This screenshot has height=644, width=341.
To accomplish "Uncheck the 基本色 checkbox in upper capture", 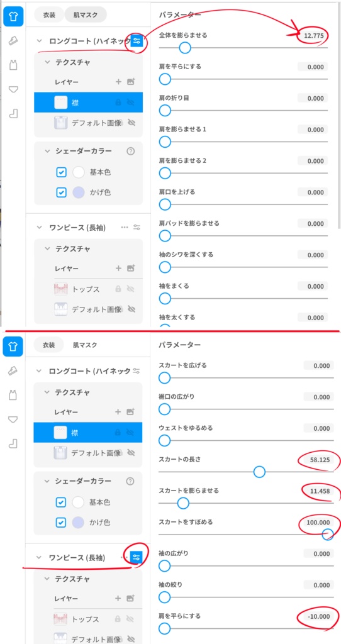I will 61,172.
